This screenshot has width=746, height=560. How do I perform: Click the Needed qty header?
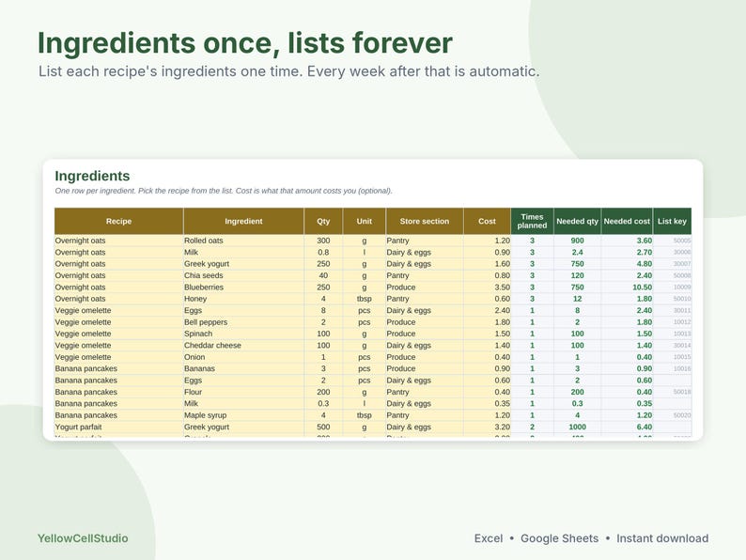577,221
